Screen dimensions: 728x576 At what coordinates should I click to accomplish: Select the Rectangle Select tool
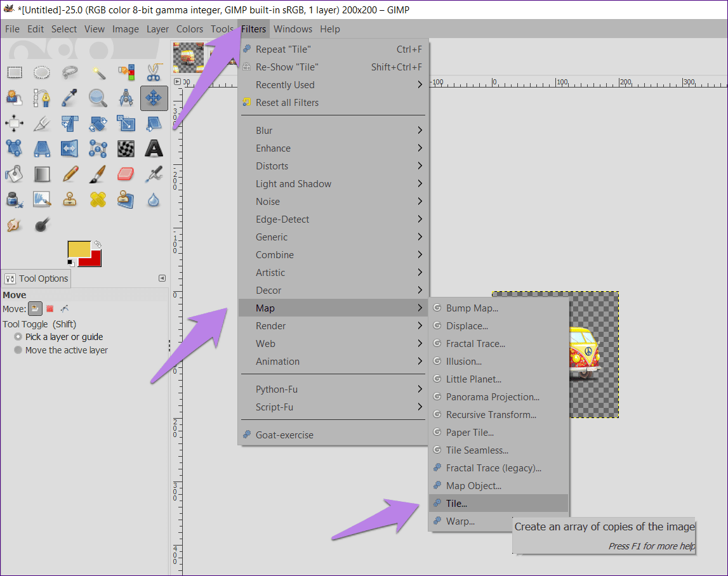tap(15, 72)
